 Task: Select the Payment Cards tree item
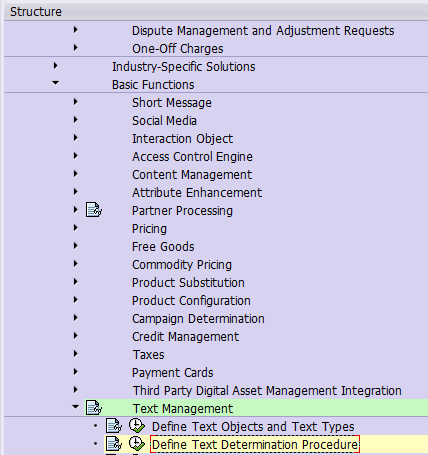pyautogui.click(x=173, y=372)
